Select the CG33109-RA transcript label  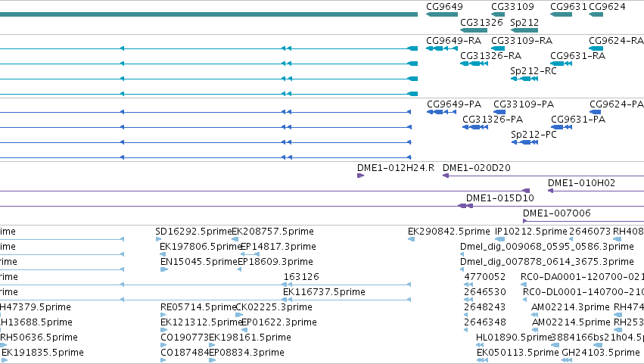521,41
